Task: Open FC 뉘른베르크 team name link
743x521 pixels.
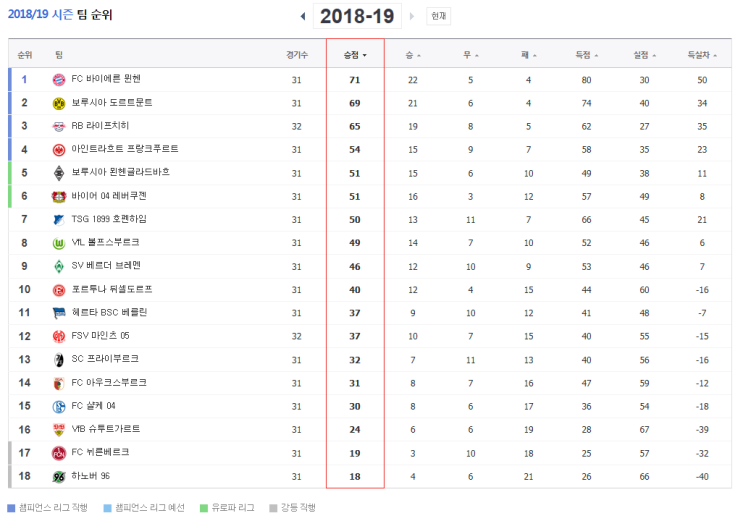Action: click(100, 452)
